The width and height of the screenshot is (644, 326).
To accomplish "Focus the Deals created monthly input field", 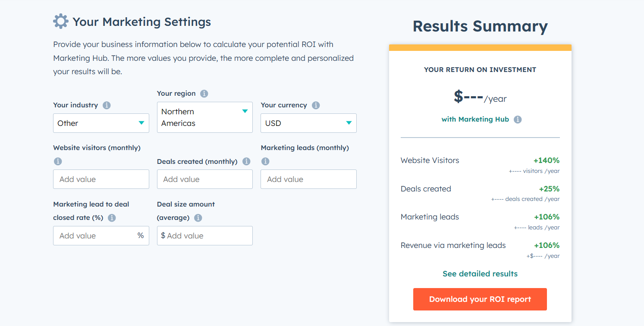I will click(205, 179).
